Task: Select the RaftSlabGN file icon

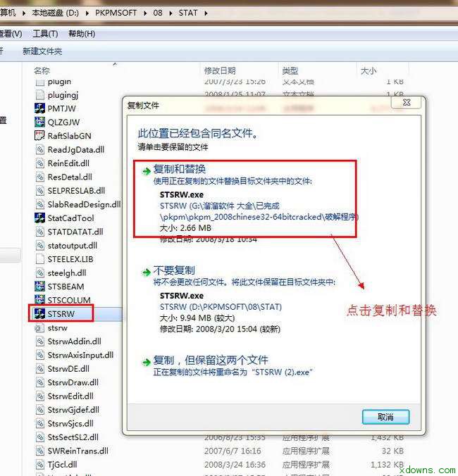Action: click(x=39, y=136)
